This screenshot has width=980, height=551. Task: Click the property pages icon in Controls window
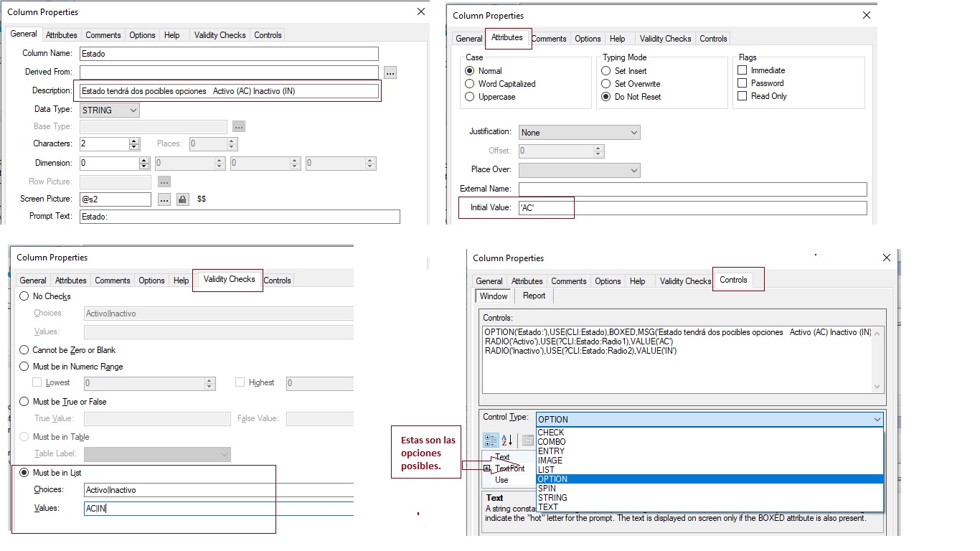click(x=527, y=440)
